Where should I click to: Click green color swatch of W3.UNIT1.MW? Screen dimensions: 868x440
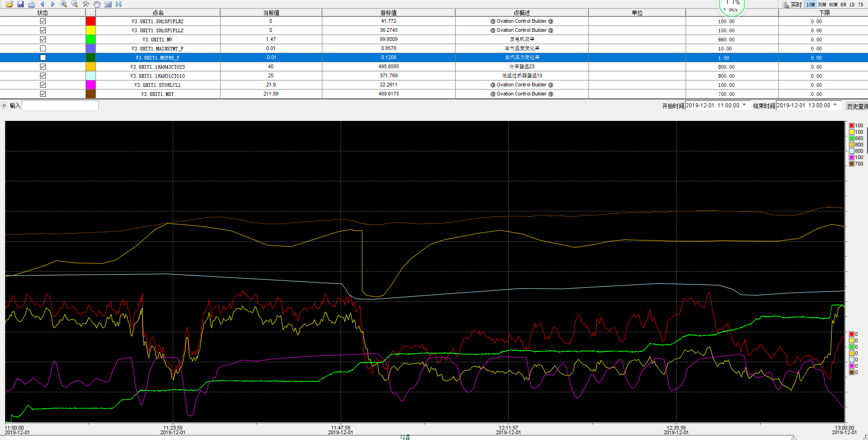pyautogui.click(x=90, y=40)
